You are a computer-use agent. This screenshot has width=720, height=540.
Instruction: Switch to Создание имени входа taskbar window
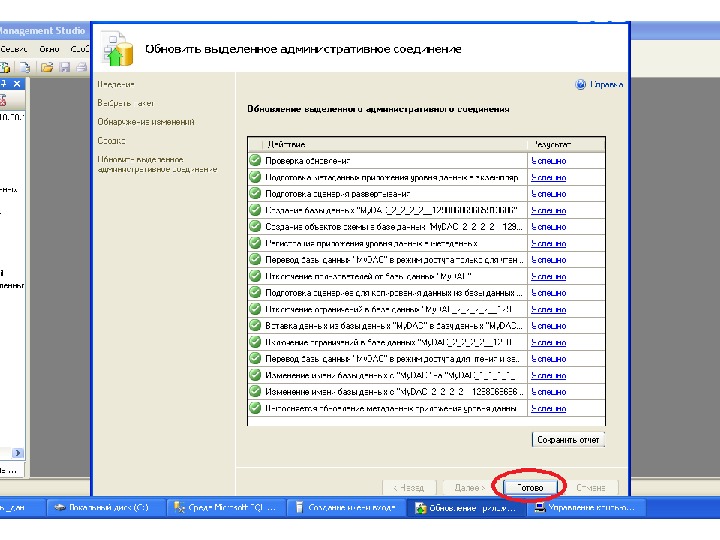click(x=347, y=508)
